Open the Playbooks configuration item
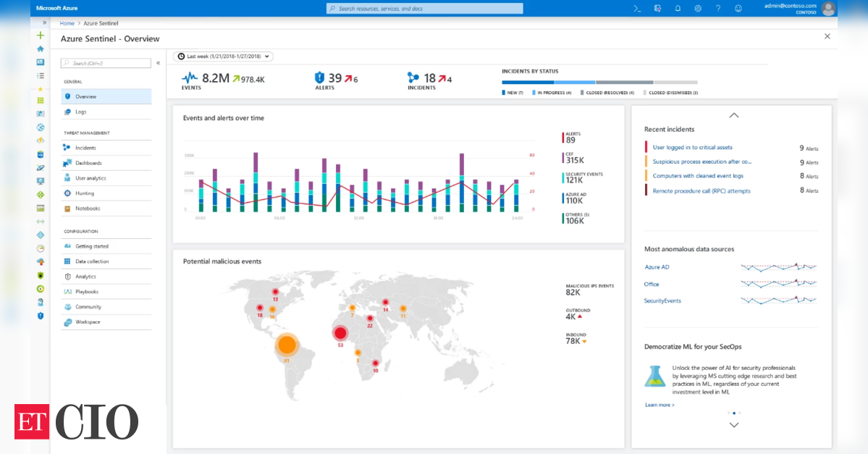The image size is (868, 454). (87, 292)
